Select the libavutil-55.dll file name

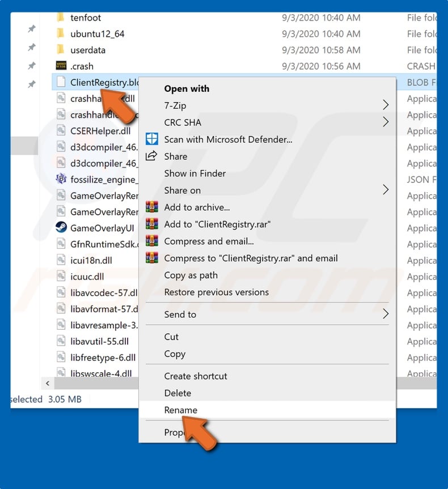[x=99, y=342]
